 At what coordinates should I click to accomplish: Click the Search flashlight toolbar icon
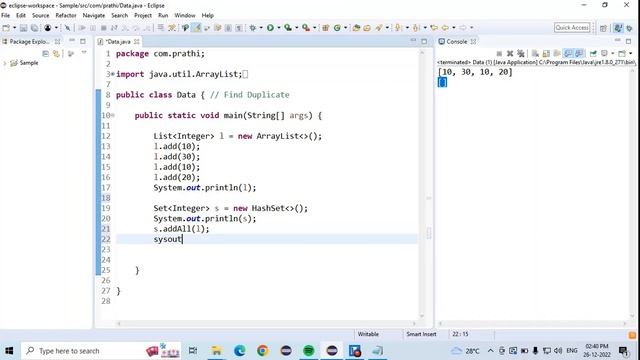click(x=379, y=28)
